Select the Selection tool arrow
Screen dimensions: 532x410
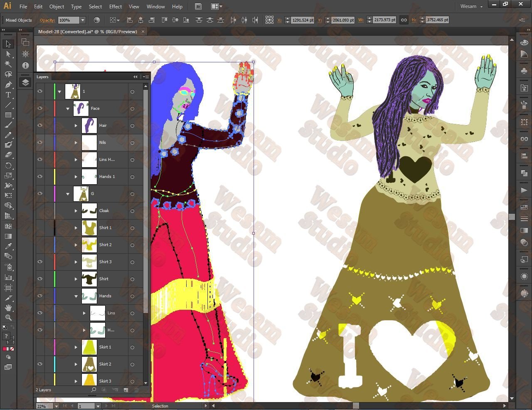(x=8, y=44)
